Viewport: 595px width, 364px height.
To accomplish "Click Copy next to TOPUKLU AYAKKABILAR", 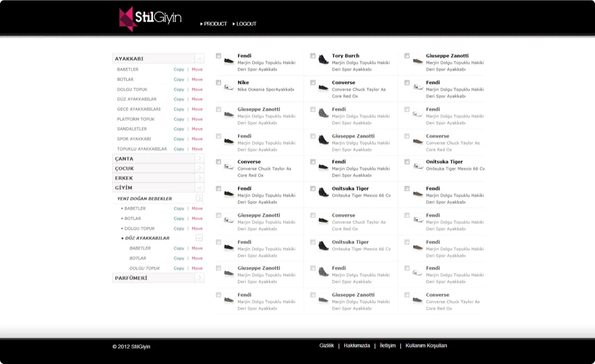I will pyautogui.click(x=179, y=149).
